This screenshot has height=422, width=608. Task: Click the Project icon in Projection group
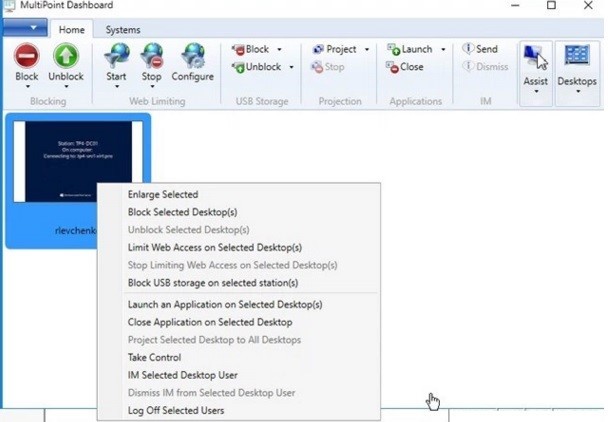tap(318, 49)
